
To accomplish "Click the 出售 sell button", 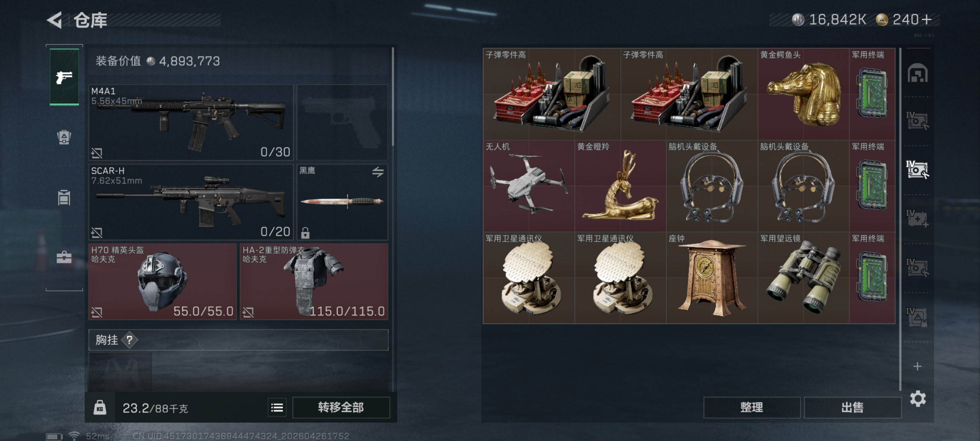I will coord(852,407).
